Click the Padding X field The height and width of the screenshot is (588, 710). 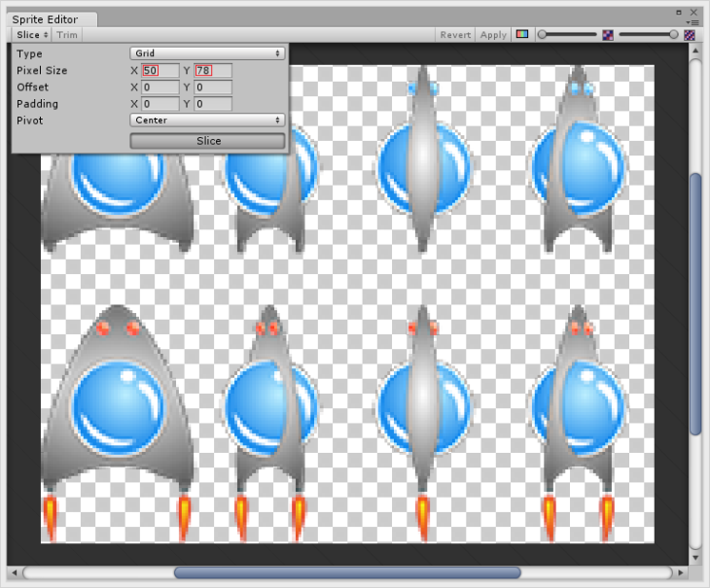(160, 104)
